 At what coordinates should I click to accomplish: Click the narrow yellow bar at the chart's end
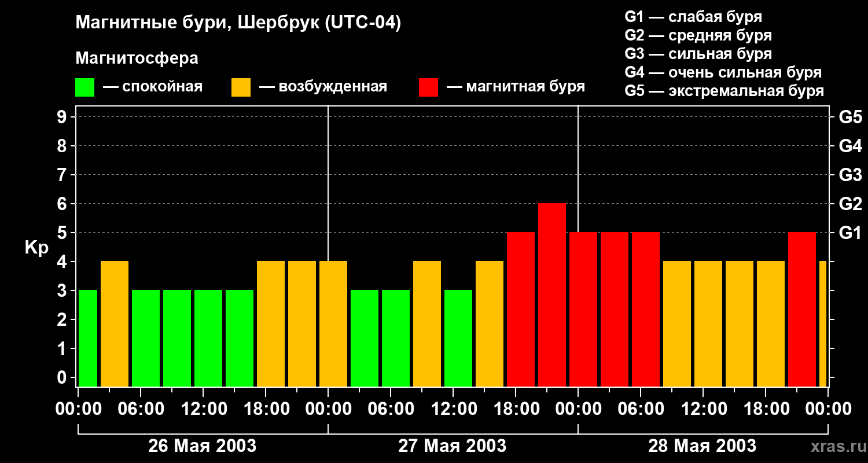coord(823,324)
